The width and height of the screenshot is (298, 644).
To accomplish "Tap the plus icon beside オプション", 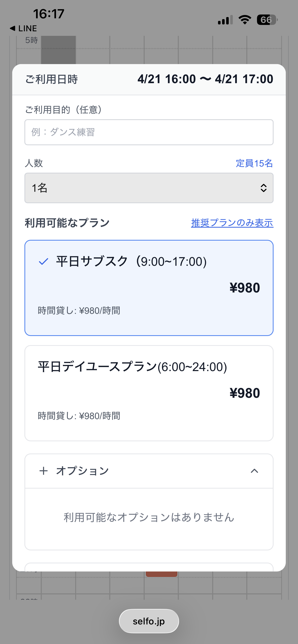I will tap(44, 471).
